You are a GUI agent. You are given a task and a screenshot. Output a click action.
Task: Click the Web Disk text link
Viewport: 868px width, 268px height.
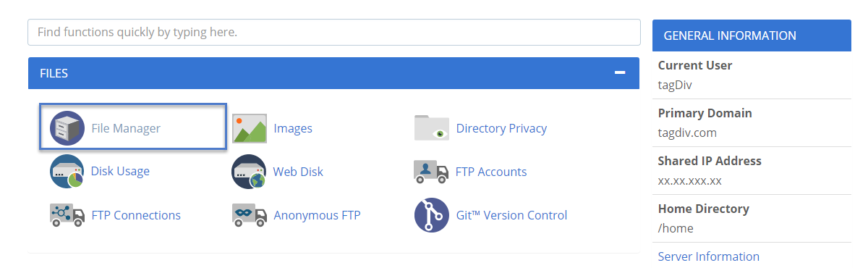coord(298,172)
